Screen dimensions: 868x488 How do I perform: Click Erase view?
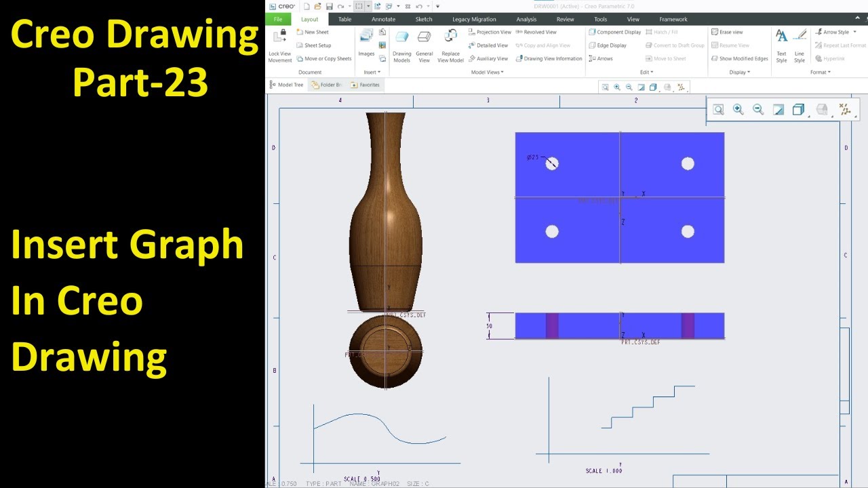coord(727,32)
